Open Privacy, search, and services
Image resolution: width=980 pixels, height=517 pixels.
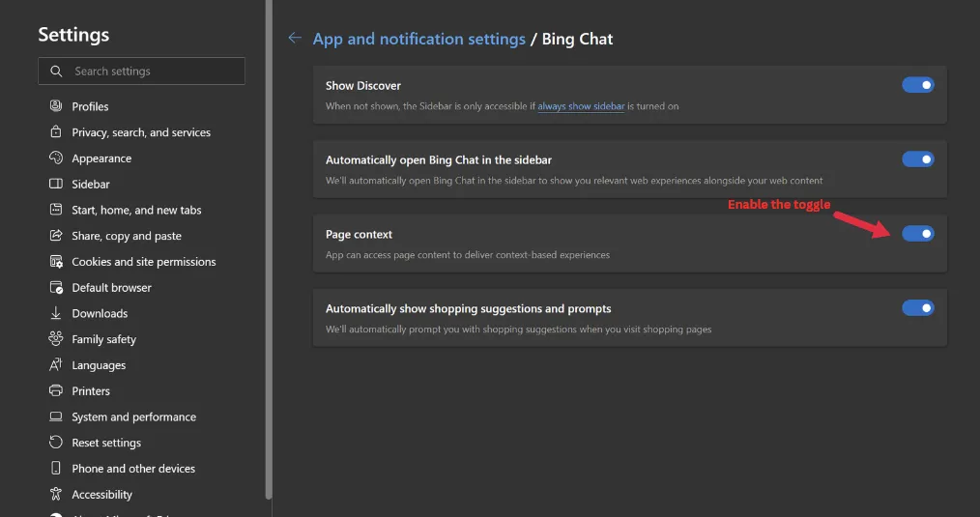(x=142, y=131)
